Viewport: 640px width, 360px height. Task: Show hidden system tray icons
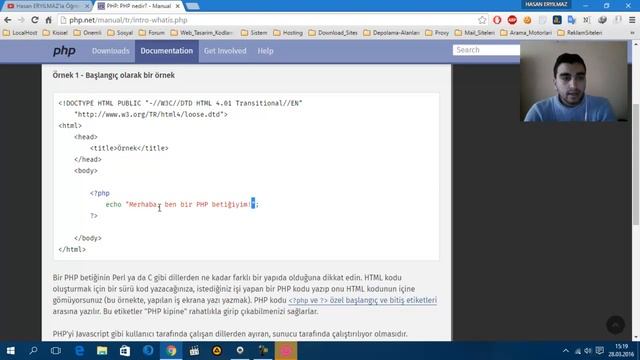(x=566, y=351)
